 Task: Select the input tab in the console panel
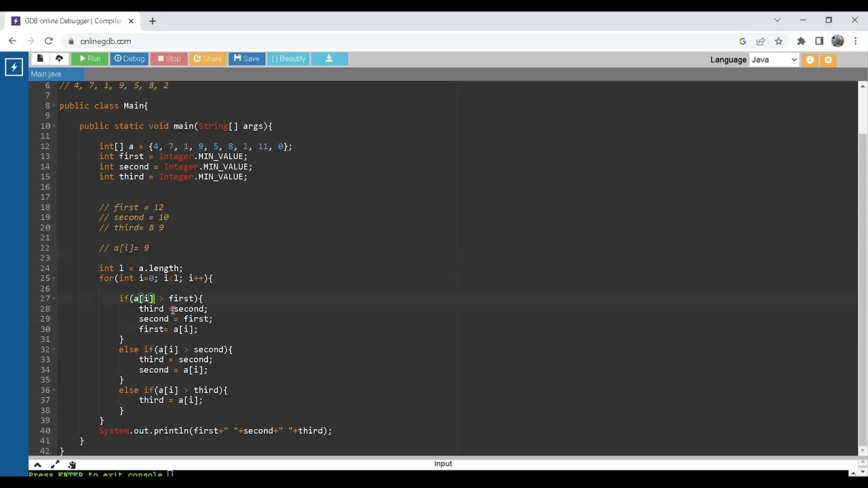443,464
